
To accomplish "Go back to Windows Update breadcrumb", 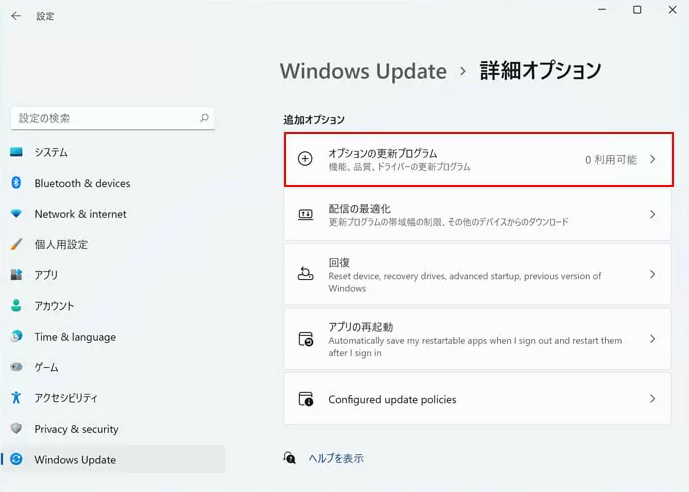I will [363, 71].
